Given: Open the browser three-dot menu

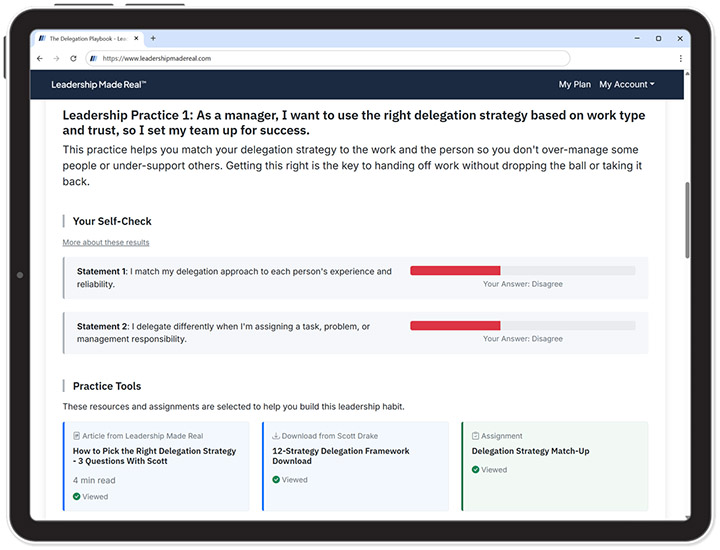Looking at the screenshot, I should tap(681, 58).
